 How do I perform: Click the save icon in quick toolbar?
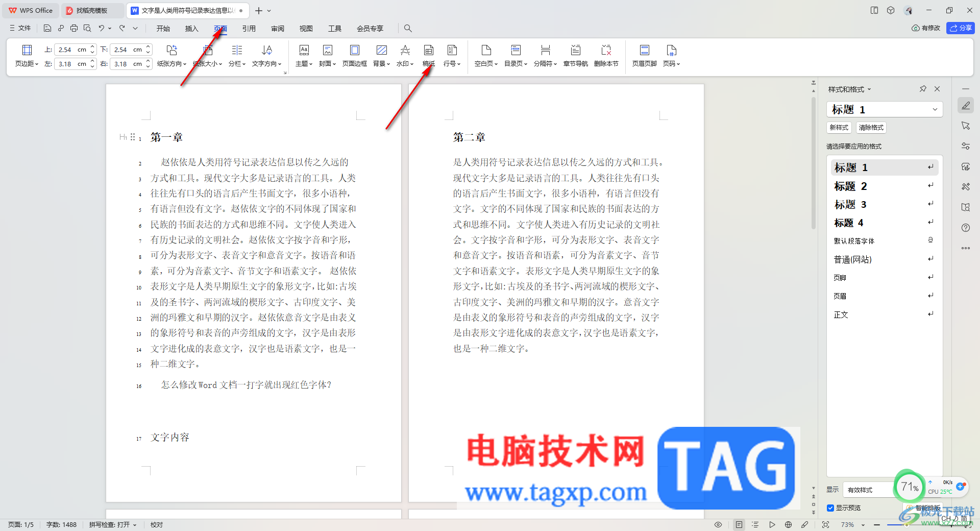point(47,28)
